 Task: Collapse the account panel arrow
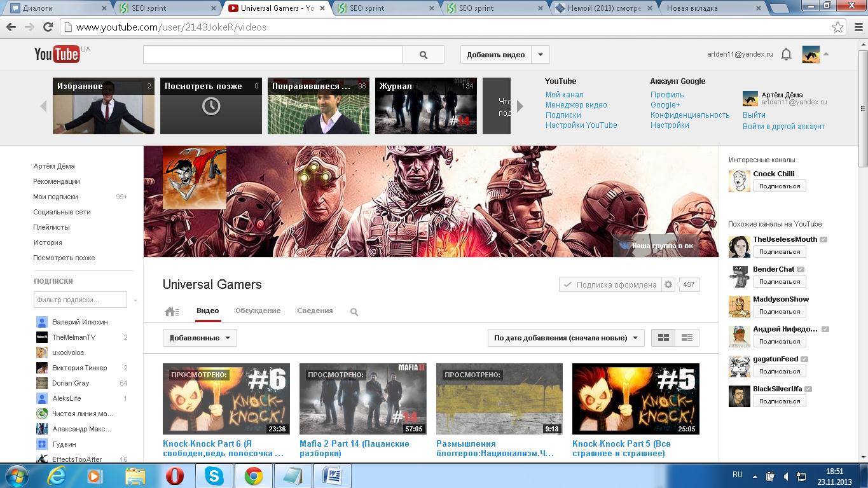click(x=826, y=54)
